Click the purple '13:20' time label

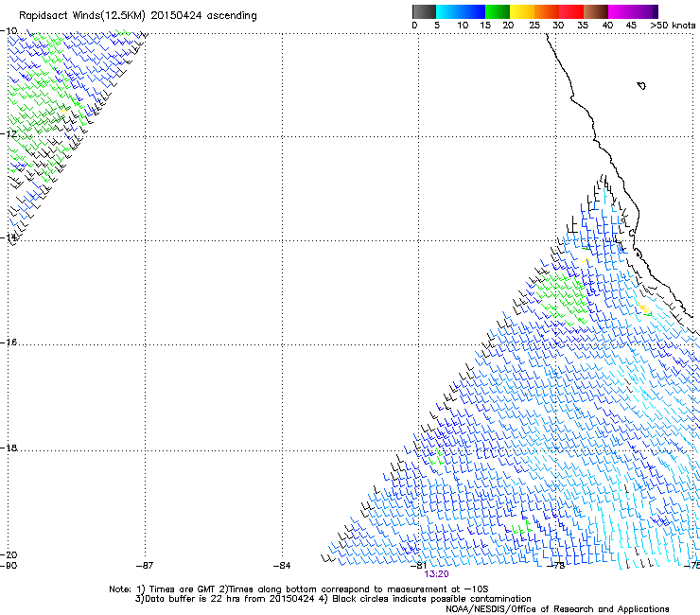(x=436, y=574)
